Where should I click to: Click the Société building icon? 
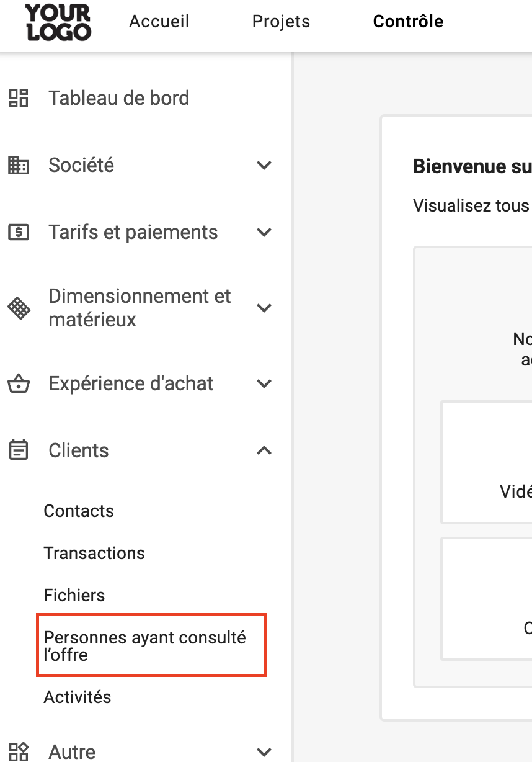[x=19, y=165]
